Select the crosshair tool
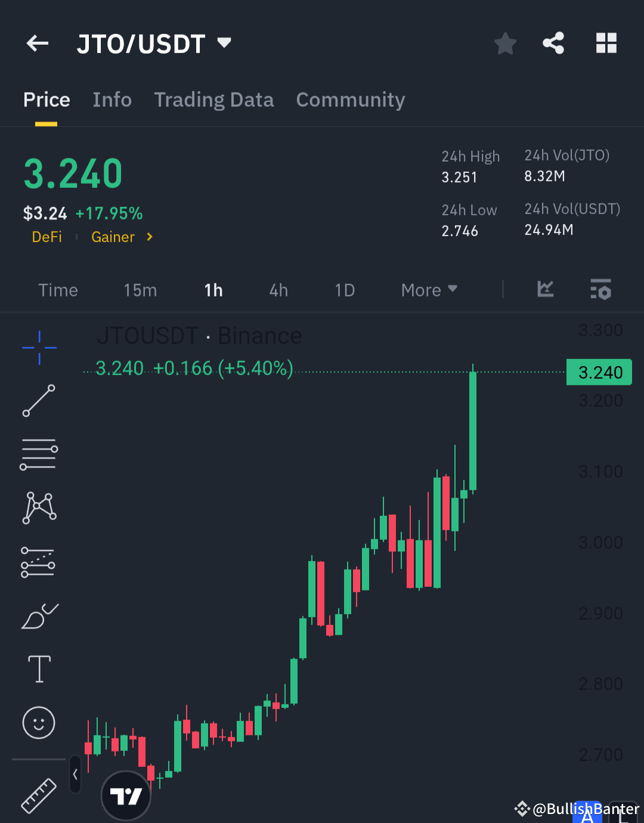Image resolution: width=644 pixels, height=823 pixels. click(39, 348)
